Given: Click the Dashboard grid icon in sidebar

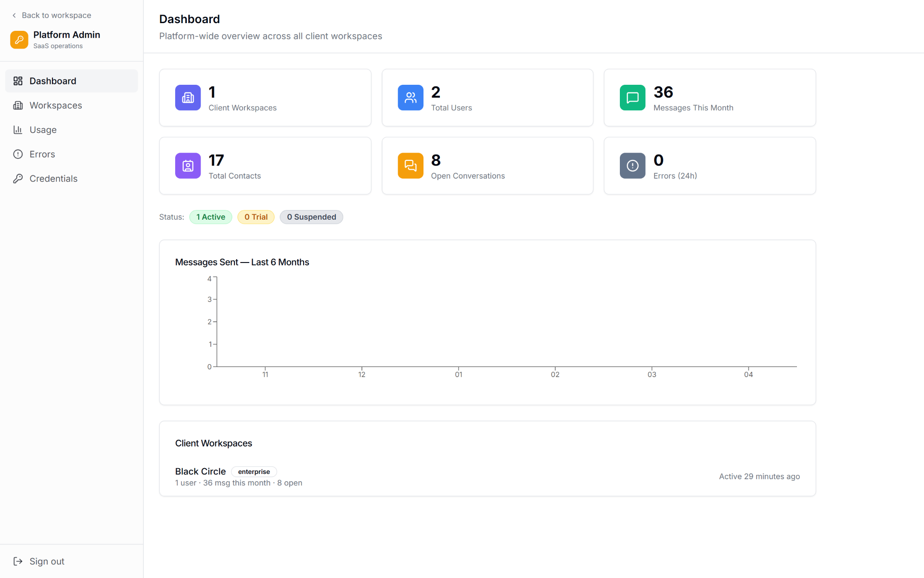Looking at the screenshot, I should (x=18, y=81).
